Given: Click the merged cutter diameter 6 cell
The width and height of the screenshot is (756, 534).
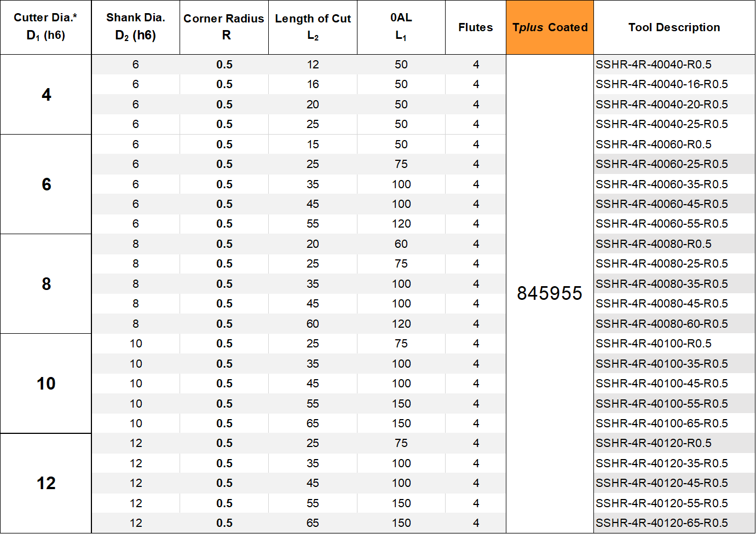Looking at the screenshot, I should pyautogui.click(x=46, y=184).
